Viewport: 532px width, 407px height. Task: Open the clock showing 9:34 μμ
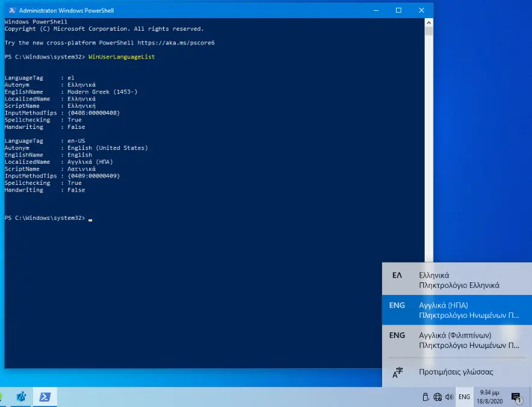[490, 397]
